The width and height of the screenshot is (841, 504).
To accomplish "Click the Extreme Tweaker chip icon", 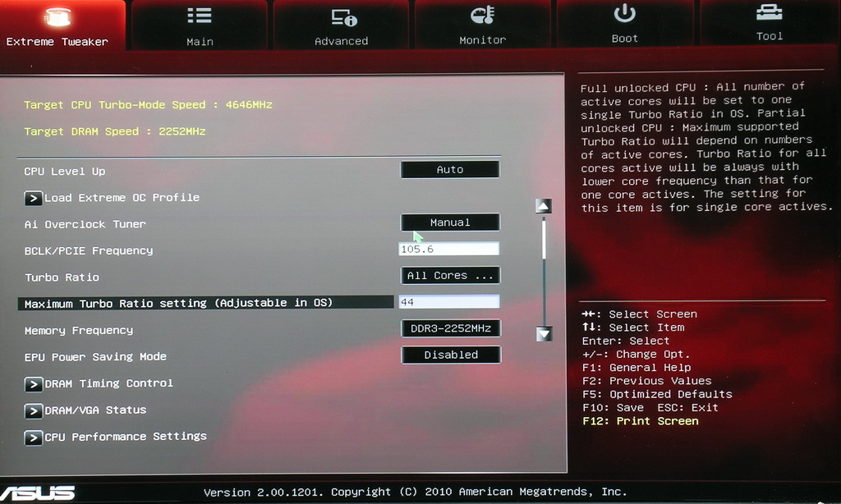I will coord(57,17).
